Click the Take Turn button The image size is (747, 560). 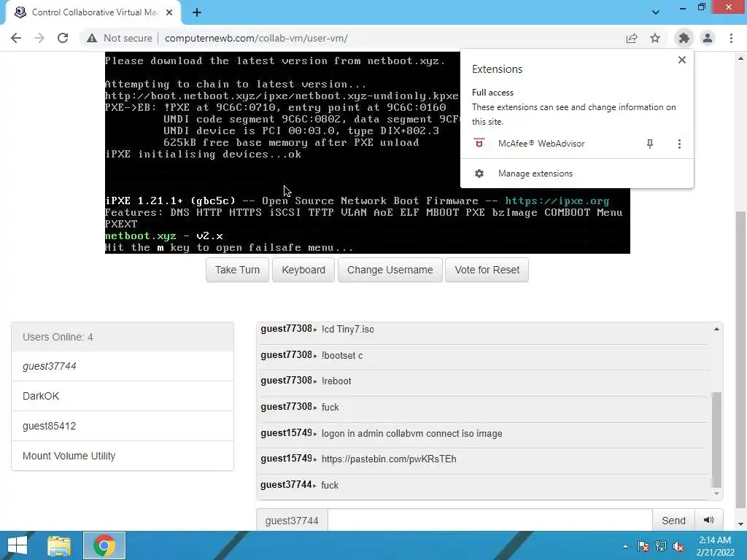pyautogui.click(x=237, y=270)
